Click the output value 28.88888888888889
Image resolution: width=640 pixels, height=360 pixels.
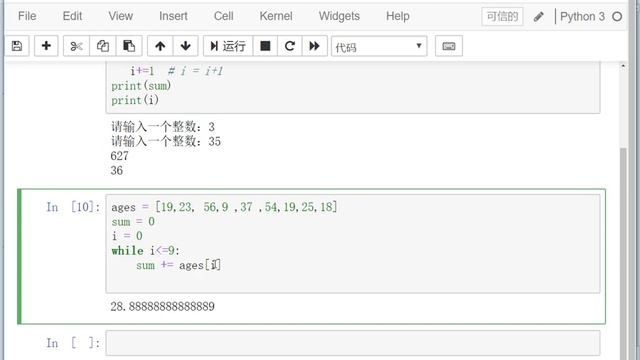(162, 307)
